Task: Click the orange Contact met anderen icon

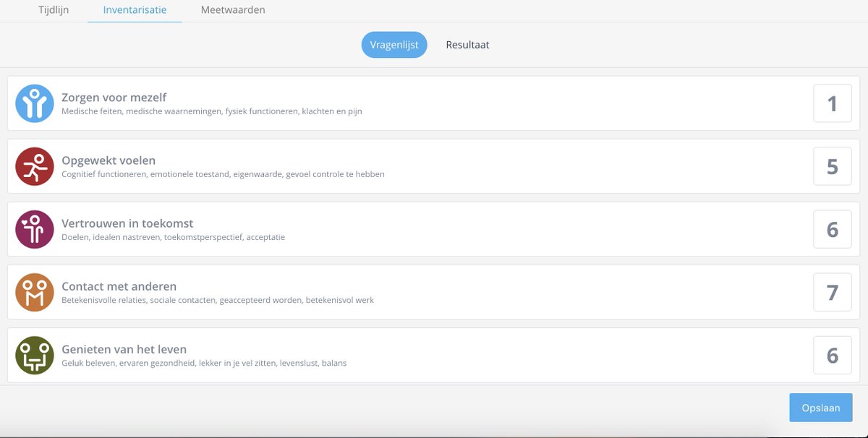Action: pos(35,292)
